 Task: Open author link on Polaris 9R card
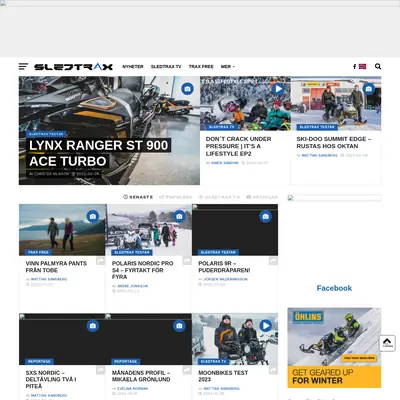coord(226,279)
